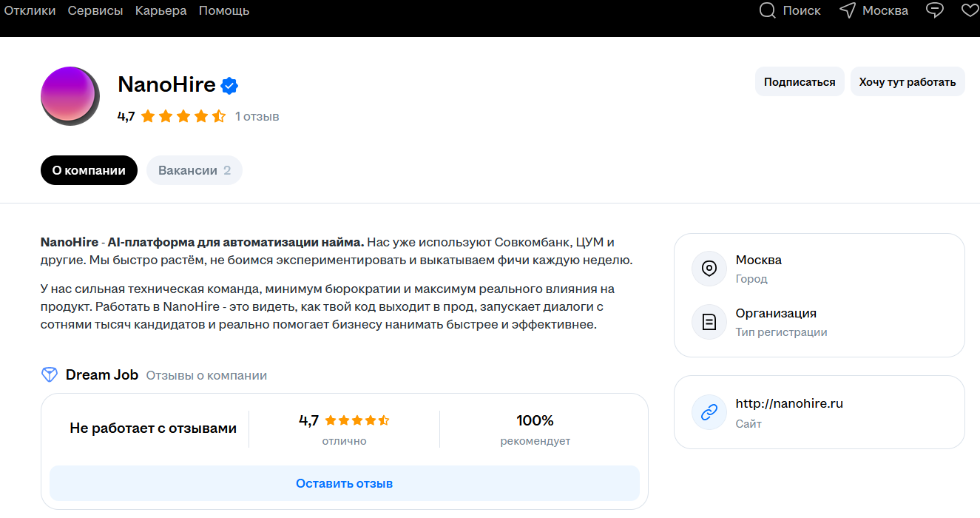Select the О компании tab
Screen dimensions: 980x518
pyautogui.click(x=89, y=170)
